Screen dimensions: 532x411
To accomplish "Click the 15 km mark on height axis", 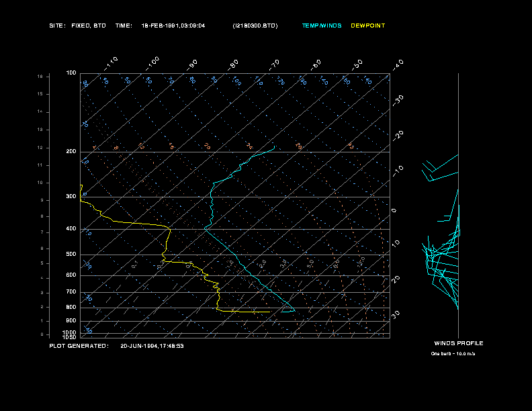I will 40,94.
